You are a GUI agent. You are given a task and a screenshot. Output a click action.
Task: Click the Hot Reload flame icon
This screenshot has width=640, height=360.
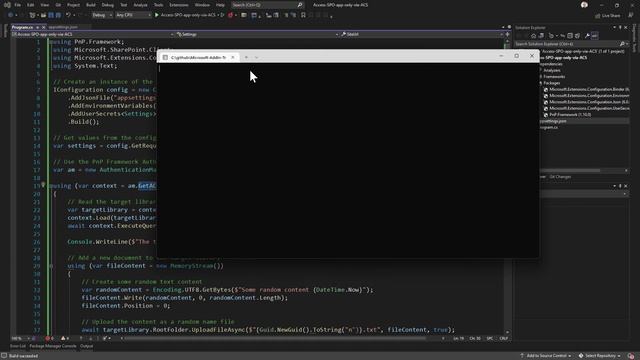(231, 15)
